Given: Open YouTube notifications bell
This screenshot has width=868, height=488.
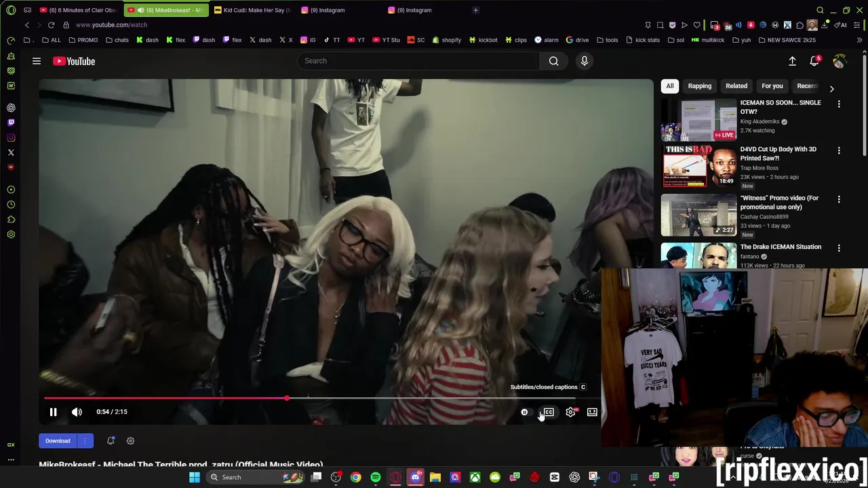Looking at the screenshot, I should (x=815, y=61).
